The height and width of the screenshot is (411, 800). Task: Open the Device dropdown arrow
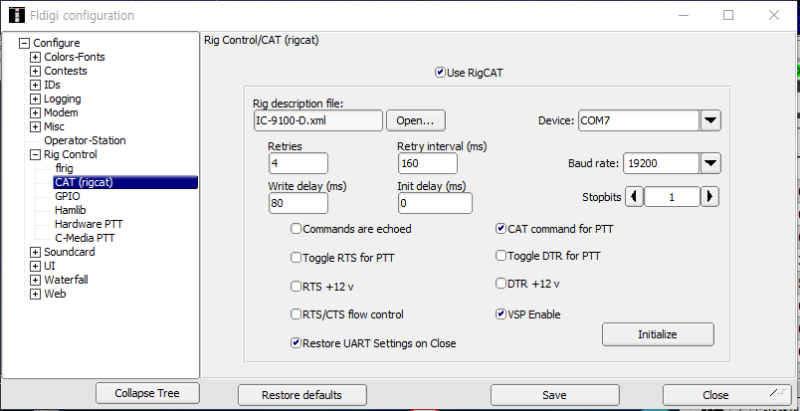(x=710, y=121)
